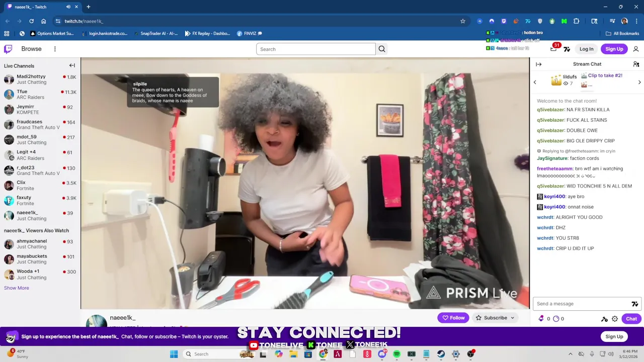Click the Log In button

[586, 49]
